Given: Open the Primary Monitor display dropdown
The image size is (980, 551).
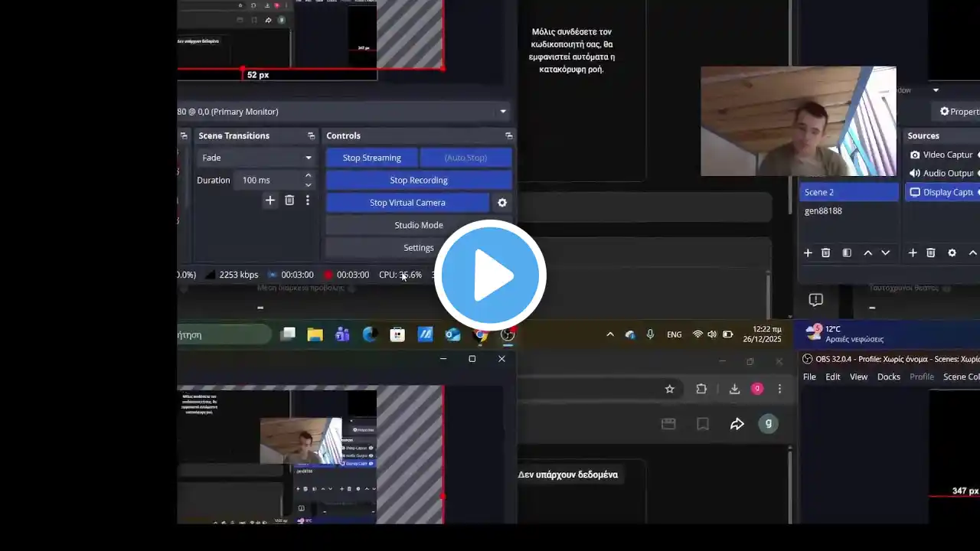Looking at the screenshot, I should tap(503, 112).
